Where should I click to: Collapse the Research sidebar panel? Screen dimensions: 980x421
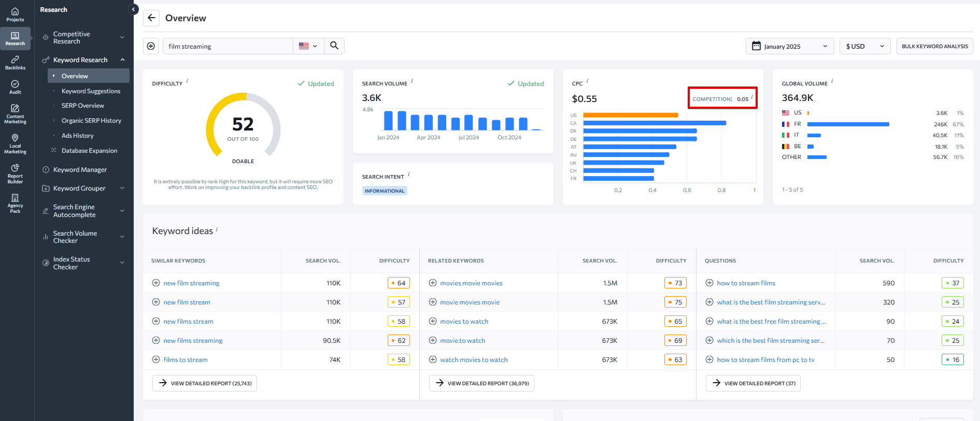click(133, 9)
